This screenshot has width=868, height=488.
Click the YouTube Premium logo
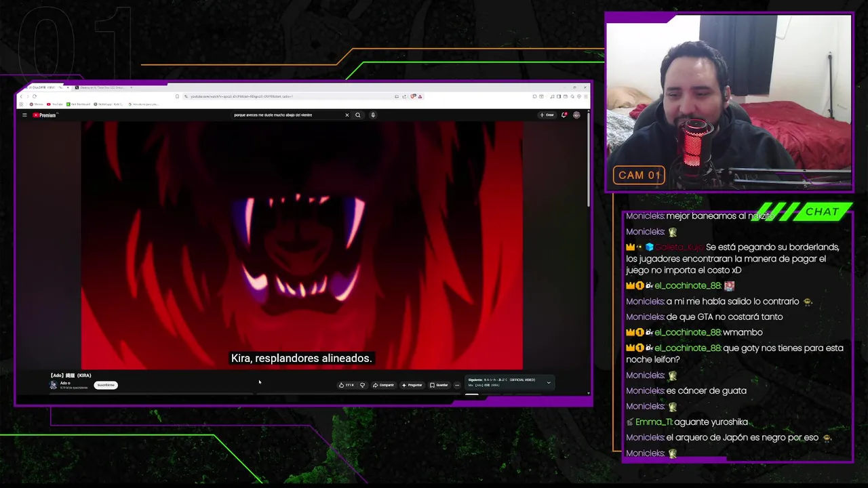45,115
